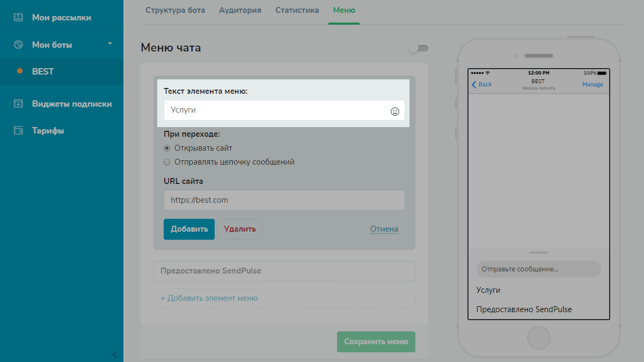Open the emoji picker in menu text field

click(x=394, y=111)
